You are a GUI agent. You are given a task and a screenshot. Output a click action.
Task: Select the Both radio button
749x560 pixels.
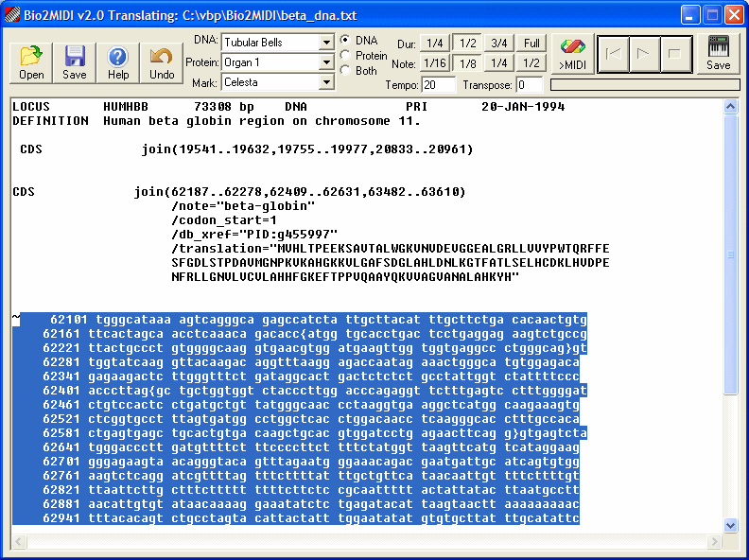point(345,71)
